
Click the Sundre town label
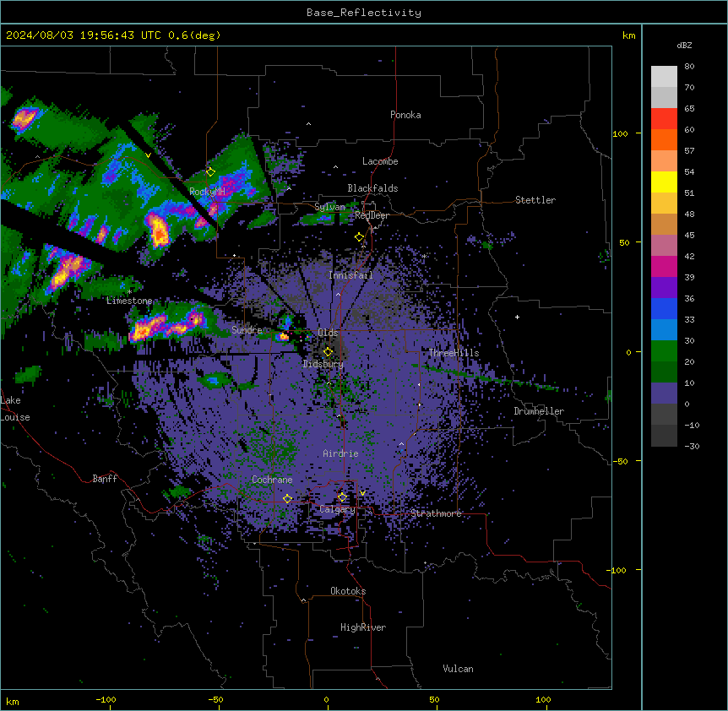click(x=247, y=330)
